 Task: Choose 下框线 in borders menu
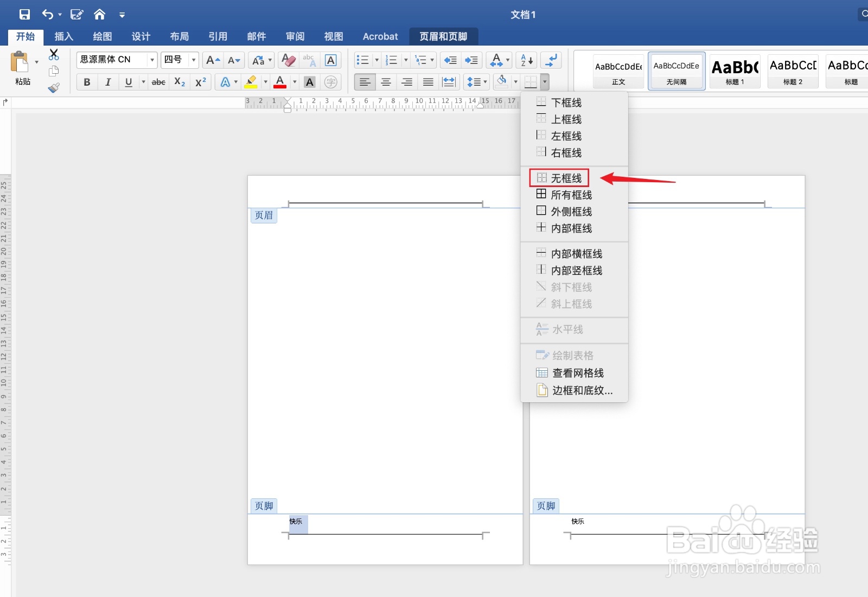click(574, 102)
